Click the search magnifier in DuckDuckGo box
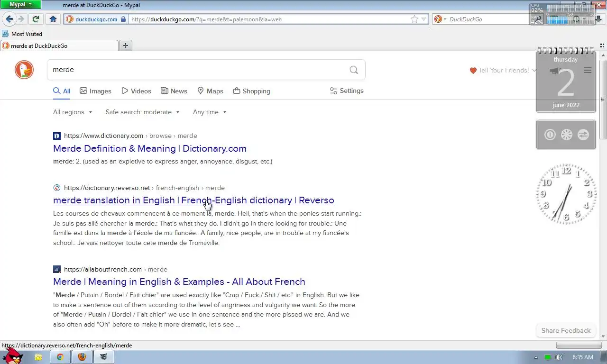This screenshot has width=607, height=364. coord(354,70)
